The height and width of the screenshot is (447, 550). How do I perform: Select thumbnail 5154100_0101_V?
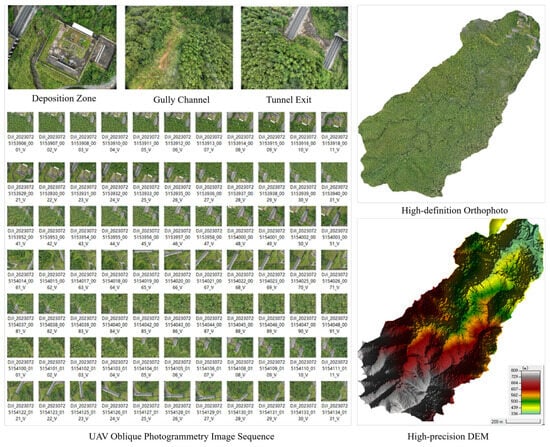coord(20,347)
